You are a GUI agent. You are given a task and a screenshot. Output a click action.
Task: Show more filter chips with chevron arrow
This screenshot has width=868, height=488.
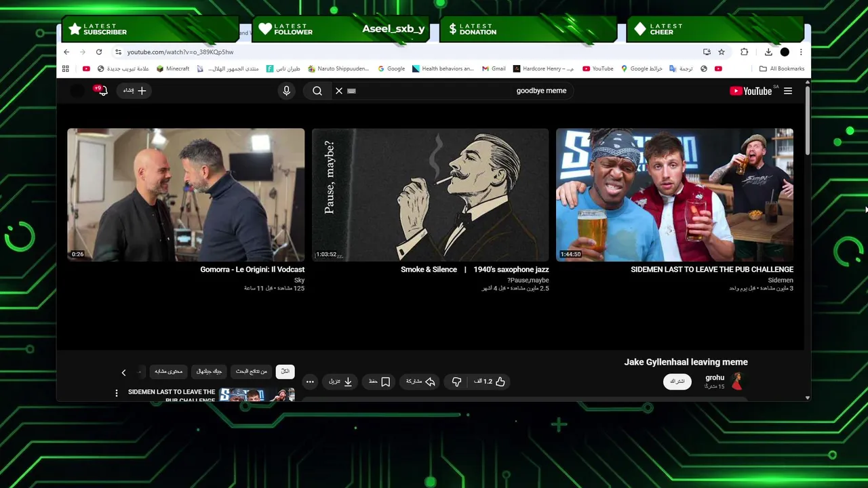point(123,372)
